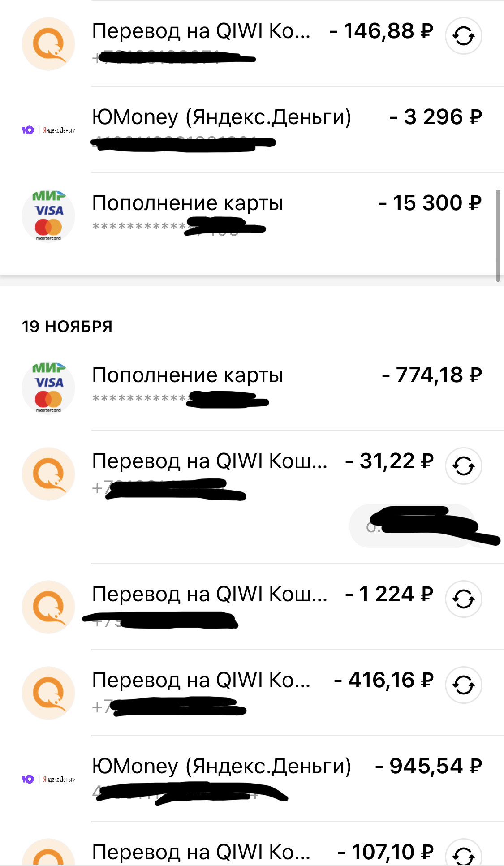
Task: Open ЮMoney payment of 945,54 ₽
Action: (x=221, y=767)
